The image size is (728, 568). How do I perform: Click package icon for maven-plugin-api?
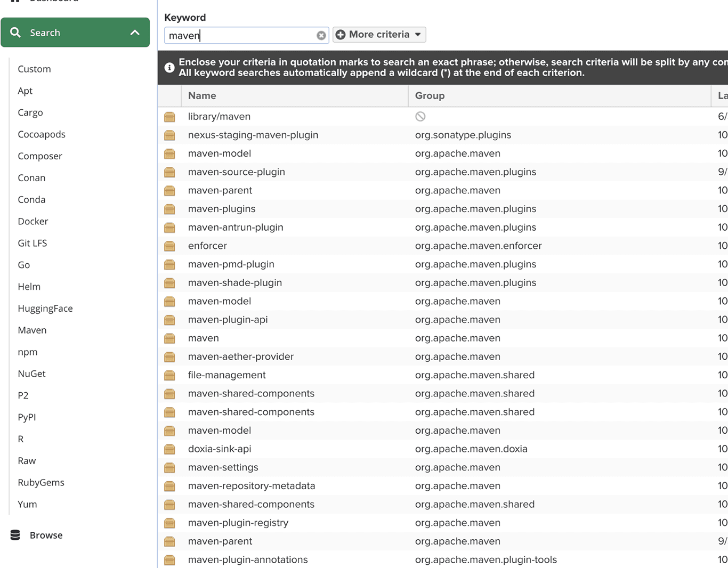(169, 320)
